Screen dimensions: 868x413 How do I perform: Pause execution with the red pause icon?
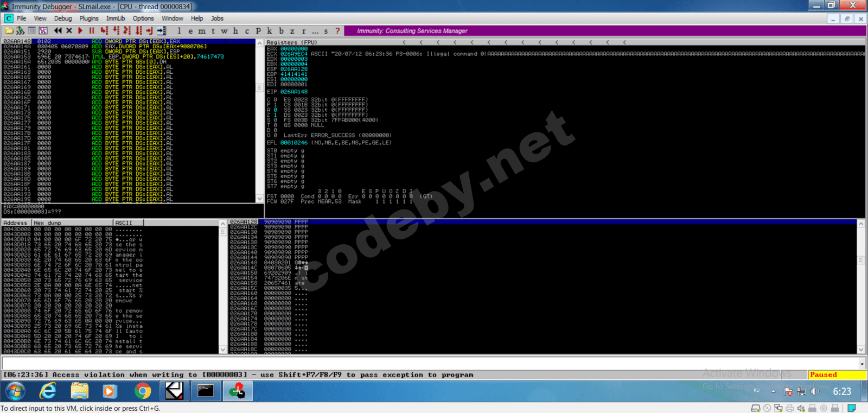point(92,31)
